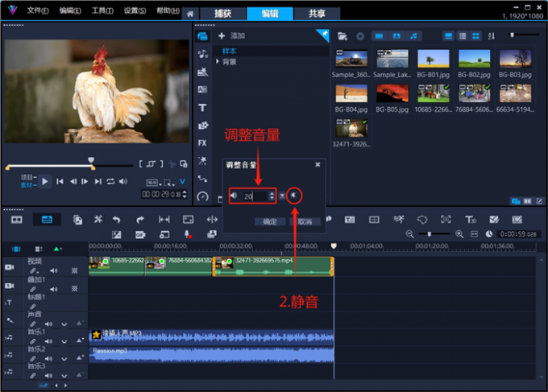548x392 pixels.
Task: Click the volume value field showing 20
Action: click(x=255, y=196)
